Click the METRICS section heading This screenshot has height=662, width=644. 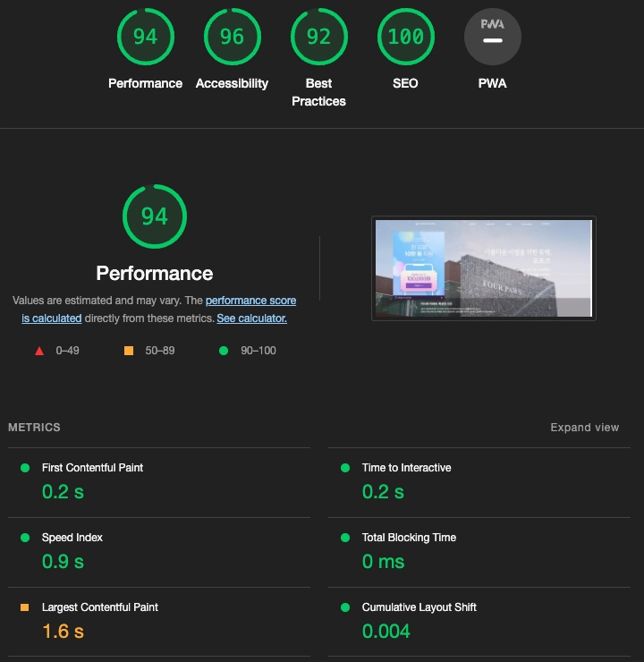34,428
